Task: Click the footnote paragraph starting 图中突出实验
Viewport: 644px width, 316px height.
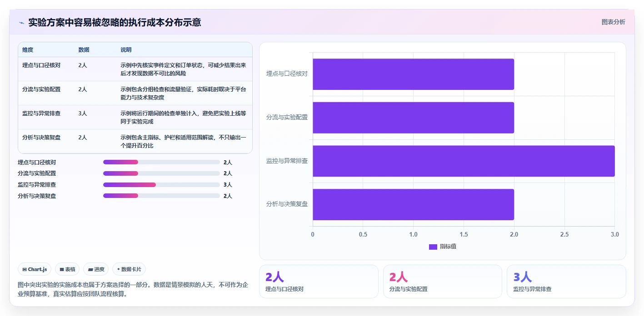Action: tap(134, 289)
